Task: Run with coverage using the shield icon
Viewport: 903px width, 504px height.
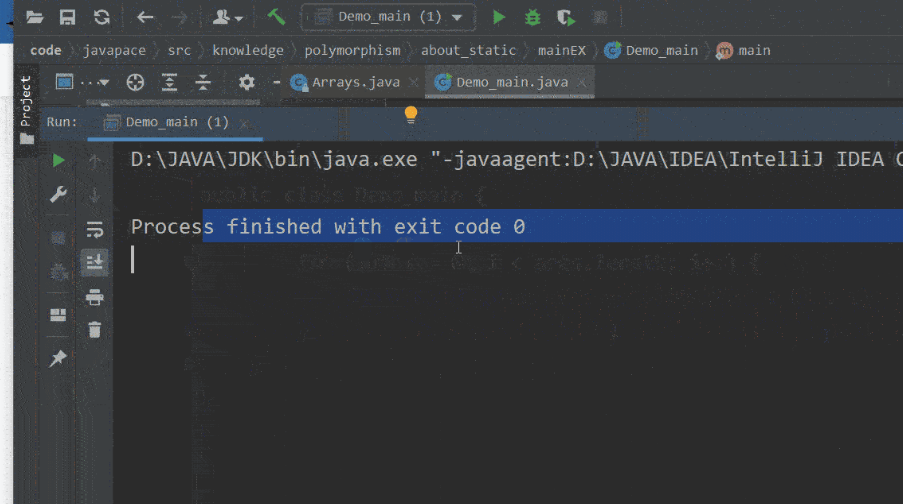Action: (x=566, y=17)
